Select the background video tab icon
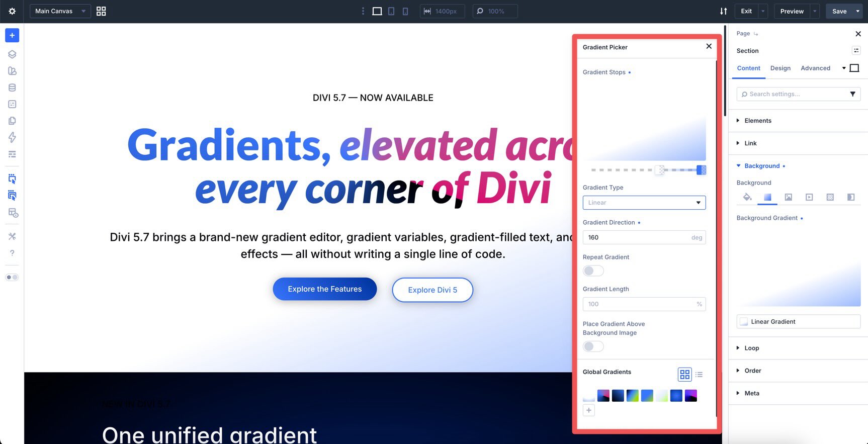This screenshot has height=444, width=868. pyautogui.click(x=809, y=197)
